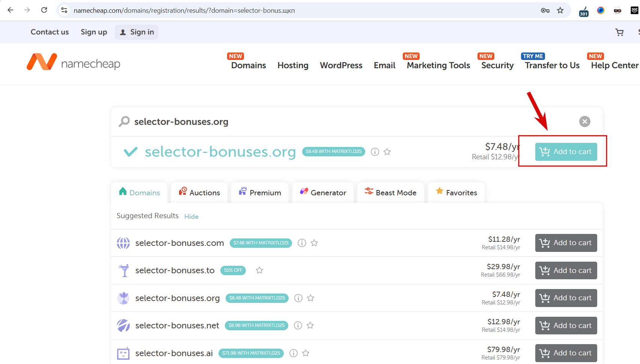Click the Sign in button
The height and width of the screenshot is (364, 640).
tap(137, 32)
